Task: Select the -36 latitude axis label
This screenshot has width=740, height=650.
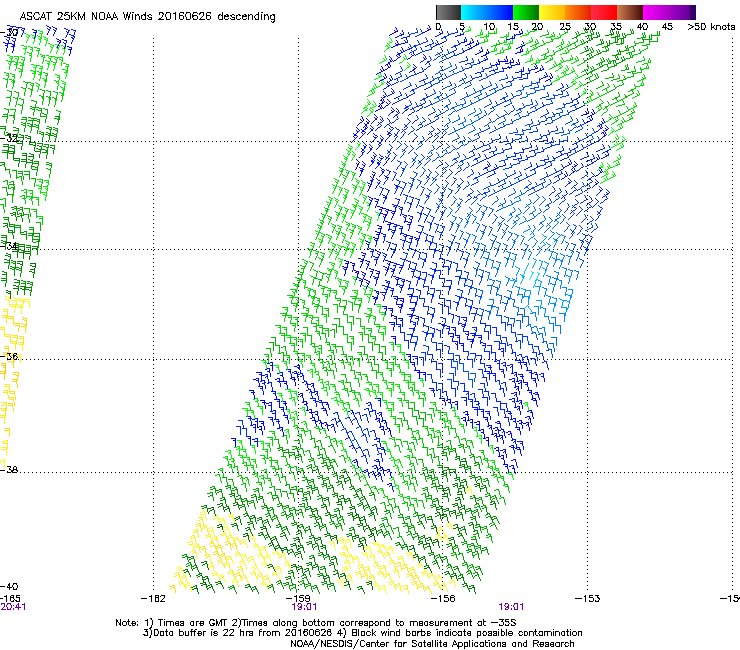Action: point(9,356)
